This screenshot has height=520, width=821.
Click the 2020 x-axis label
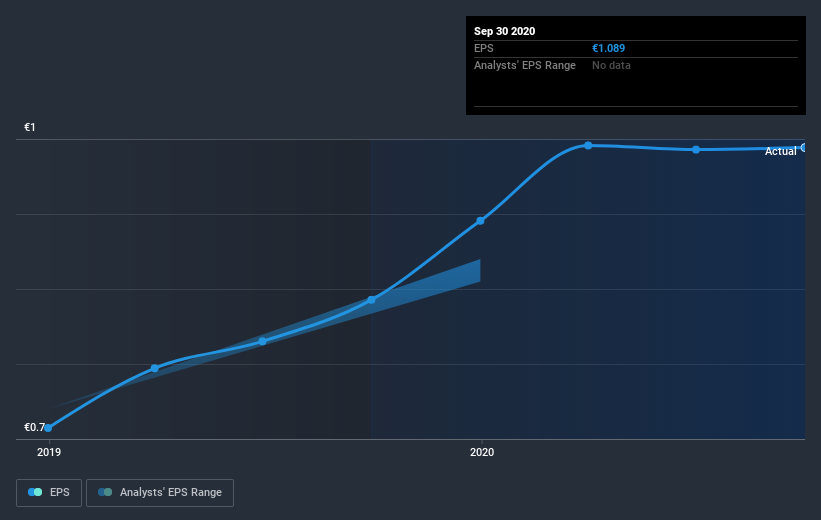tap(482, 452)
